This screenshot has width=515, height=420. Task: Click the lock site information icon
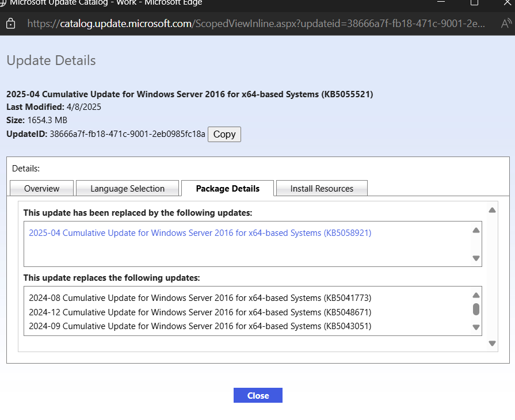tap(10, 24)
